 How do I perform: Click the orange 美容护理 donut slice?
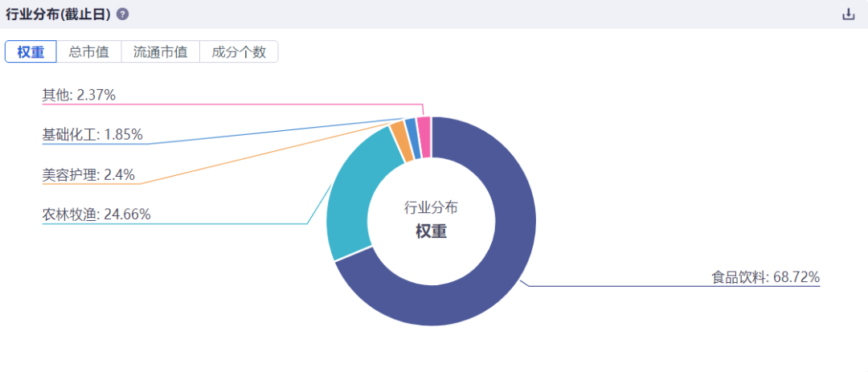pyautogui.click(x=401, y=141)
